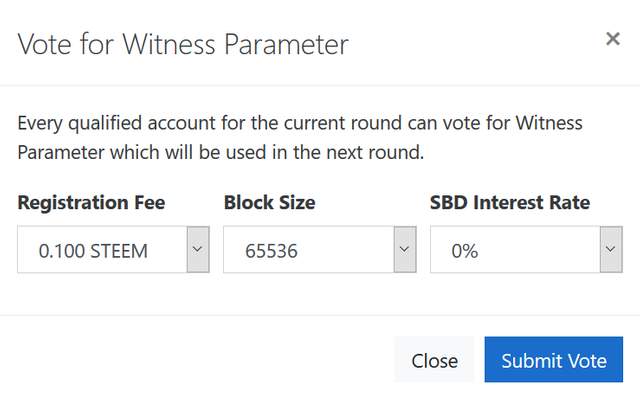Click the chevron beside 65536
This screenshot has height=398, width=640.
tap(405, 249)
